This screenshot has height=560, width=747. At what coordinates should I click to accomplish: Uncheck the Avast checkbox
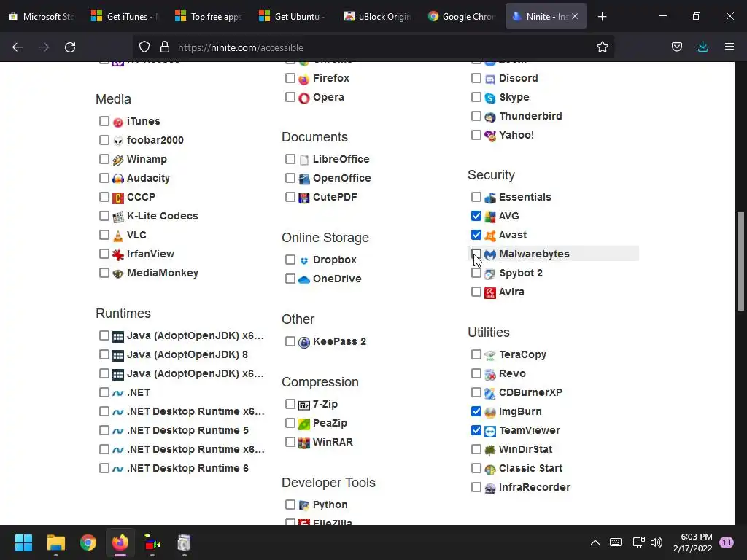pyautogui.click(x=476, y=235)
